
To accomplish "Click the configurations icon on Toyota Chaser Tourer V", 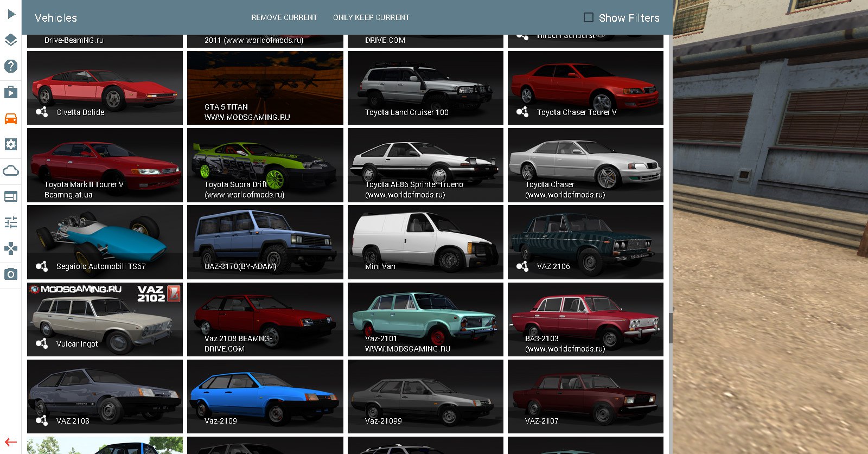I will [522, 112].
